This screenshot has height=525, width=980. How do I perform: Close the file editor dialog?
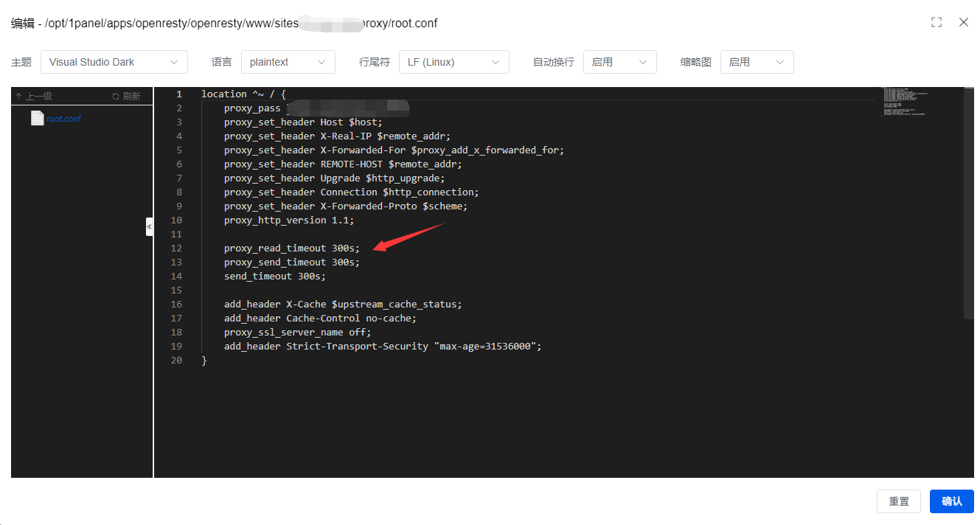pyautogui.click(x=963, y=22)
